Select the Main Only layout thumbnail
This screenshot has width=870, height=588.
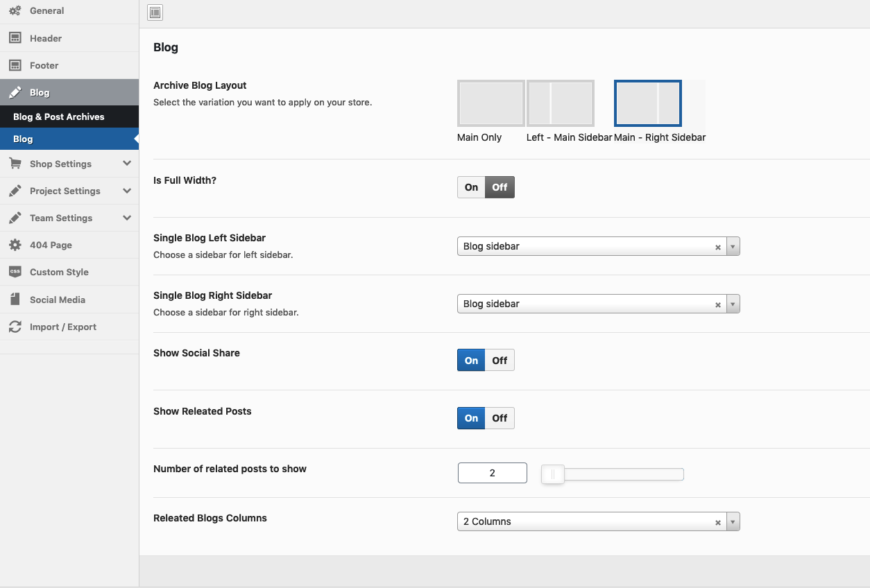click(x=491, y=103)
